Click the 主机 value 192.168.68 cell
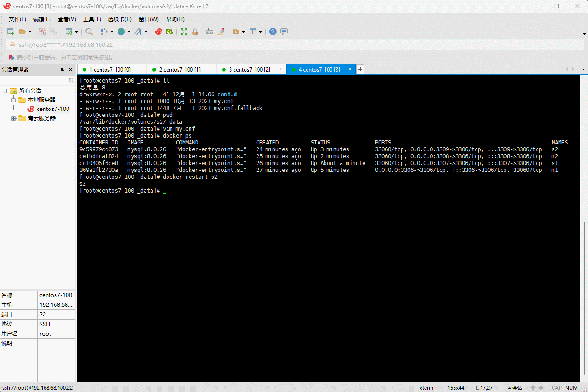Screen dimensions: 588x392 coord(56,305)
